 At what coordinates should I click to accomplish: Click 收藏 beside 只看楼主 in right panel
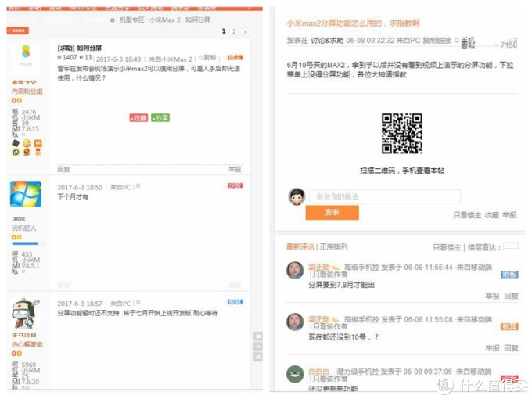[492, 215]
